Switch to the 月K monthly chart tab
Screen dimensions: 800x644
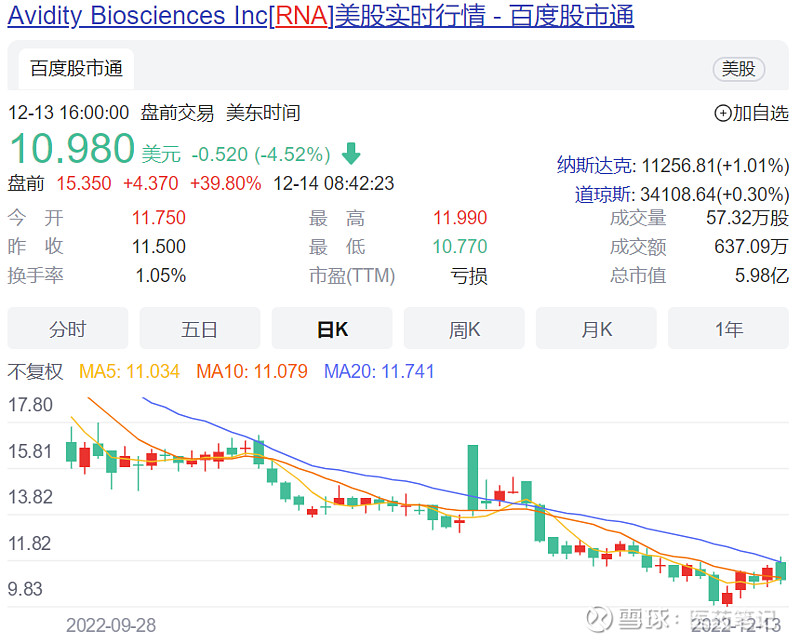(595, 328)
